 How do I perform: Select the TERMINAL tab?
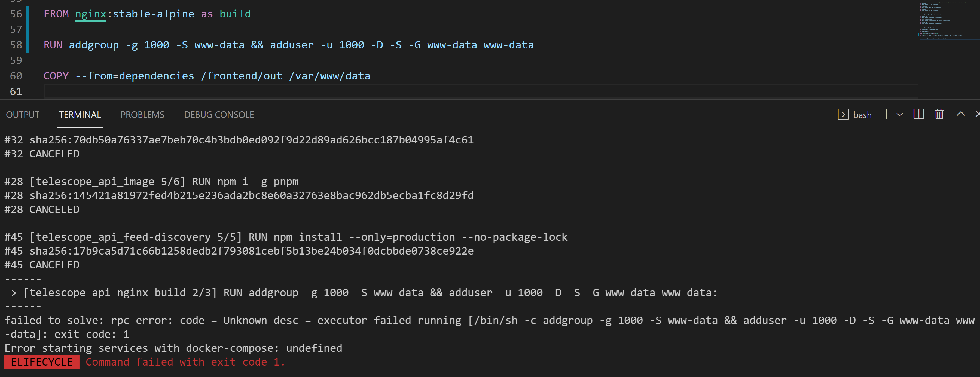pos(80,115)
